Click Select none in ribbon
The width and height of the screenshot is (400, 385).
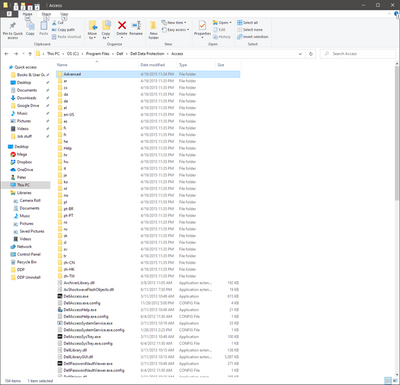[250, 30]
